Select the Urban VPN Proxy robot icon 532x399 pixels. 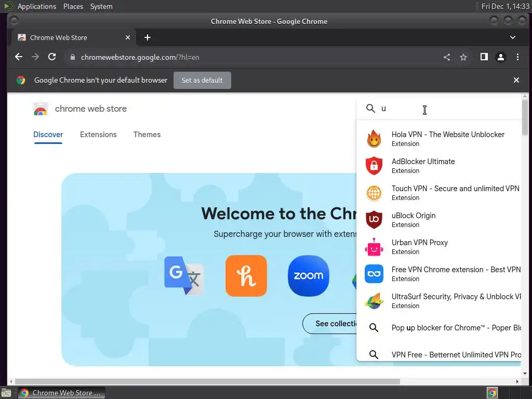[x=374, y=247]
